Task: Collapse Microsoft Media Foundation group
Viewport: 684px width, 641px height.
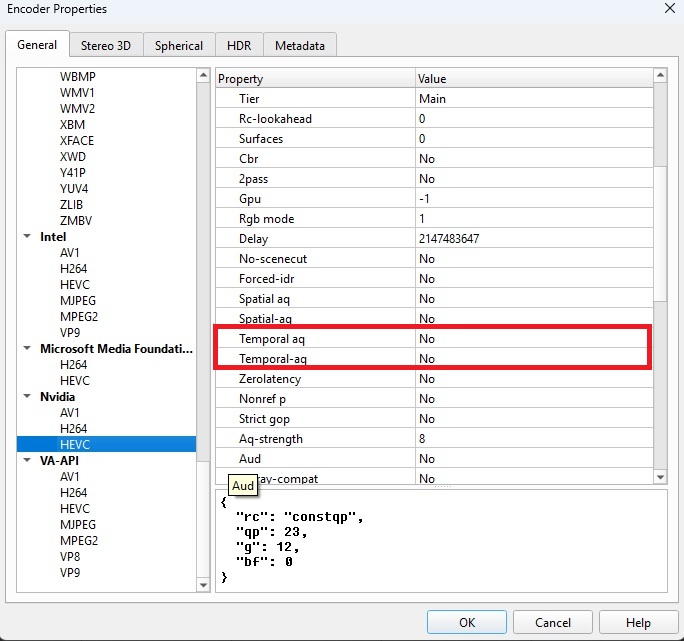Action: [x=27, y=348]
